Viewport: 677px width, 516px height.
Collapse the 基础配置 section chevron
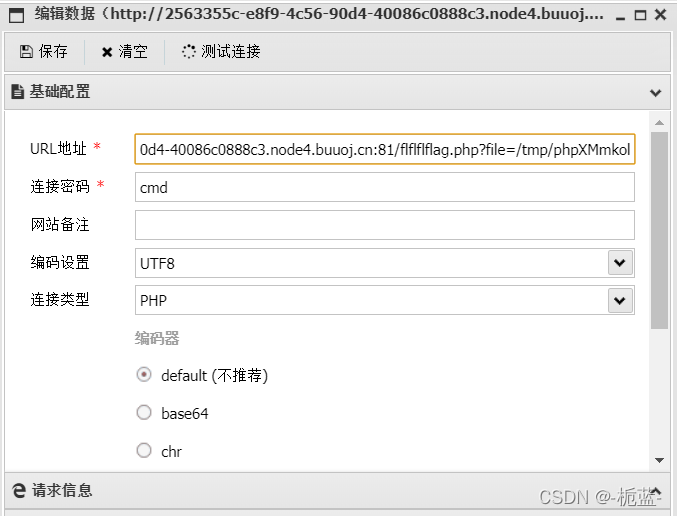[x=655, y=92]
